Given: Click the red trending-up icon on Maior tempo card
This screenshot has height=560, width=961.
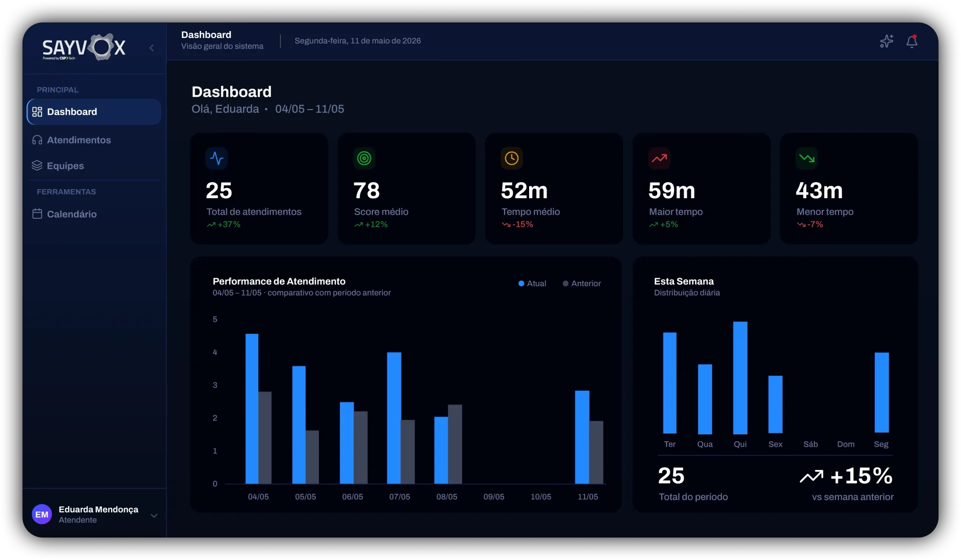Looking at the screenshot, I should click(x=659, y=158).
